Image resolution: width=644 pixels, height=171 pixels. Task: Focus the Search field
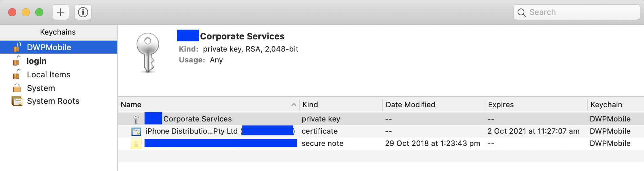(x=577, y=13)
